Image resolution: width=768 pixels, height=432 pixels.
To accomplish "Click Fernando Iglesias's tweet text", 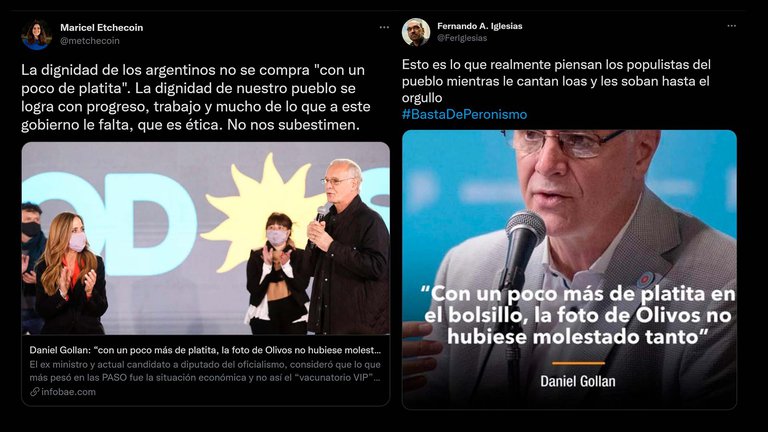I will click(556, 81).
